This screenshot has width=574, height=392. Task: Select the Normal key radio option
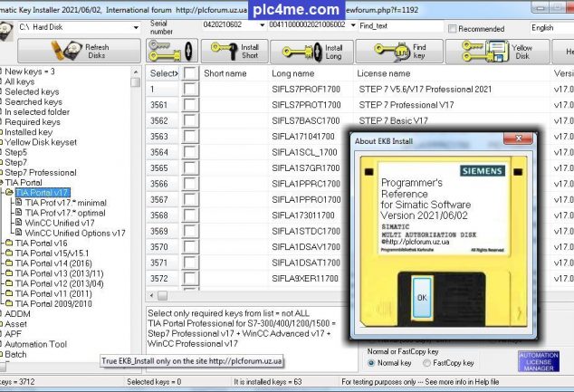point(372,363)
